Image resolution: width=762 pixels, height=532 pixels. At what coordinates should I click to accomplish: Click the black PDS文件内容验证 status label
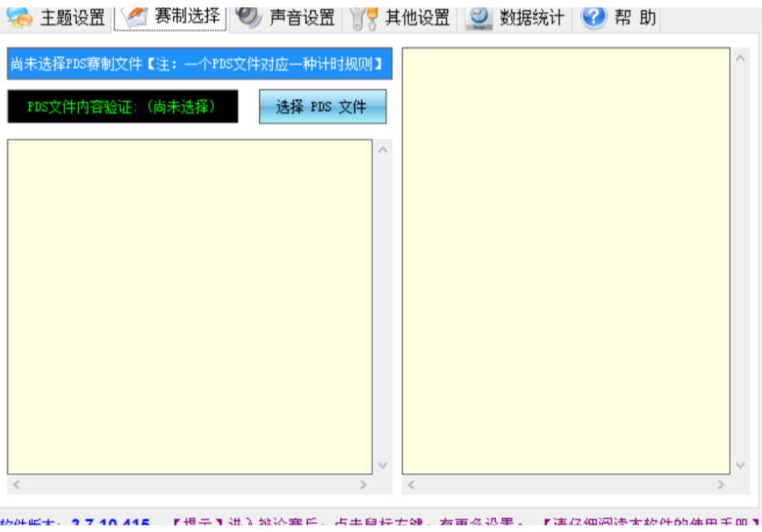click(x=122, y=107)
